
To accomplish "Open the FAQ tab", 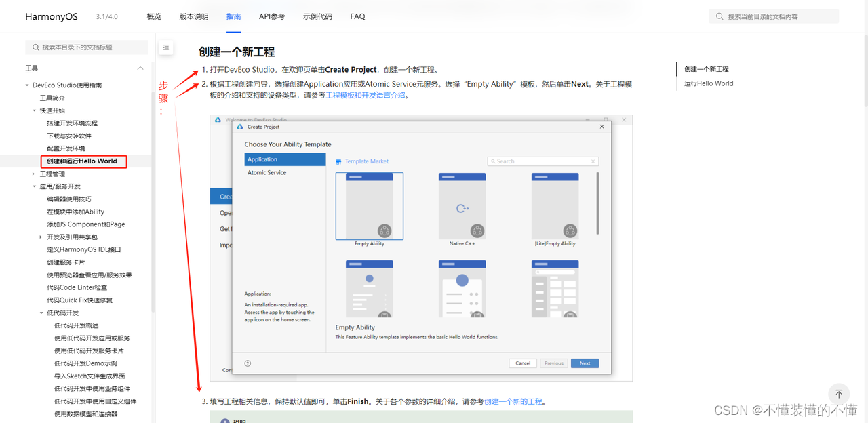I will (357, 16).
